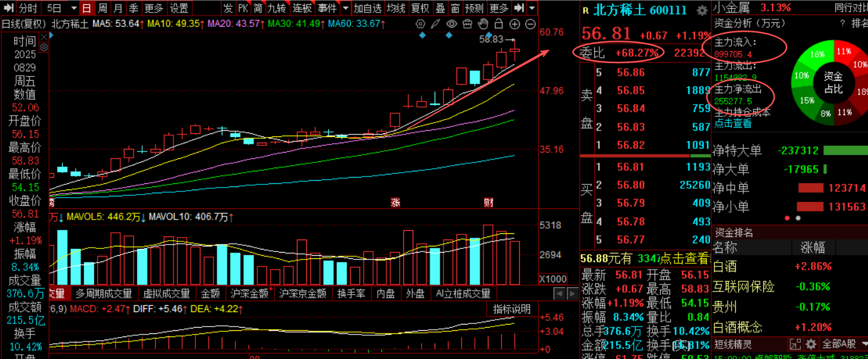Expand the far-right toolbar dropdown arrow

532,8
